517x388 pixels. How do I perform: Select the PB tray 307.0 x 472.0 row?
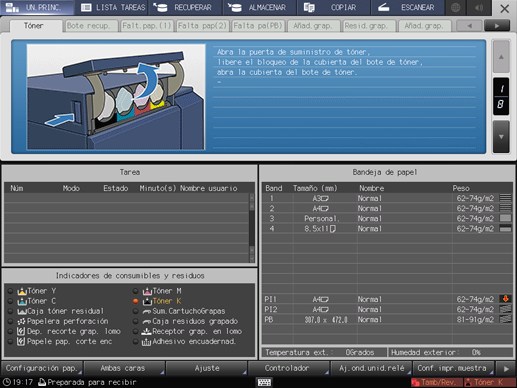coord(387,319)
